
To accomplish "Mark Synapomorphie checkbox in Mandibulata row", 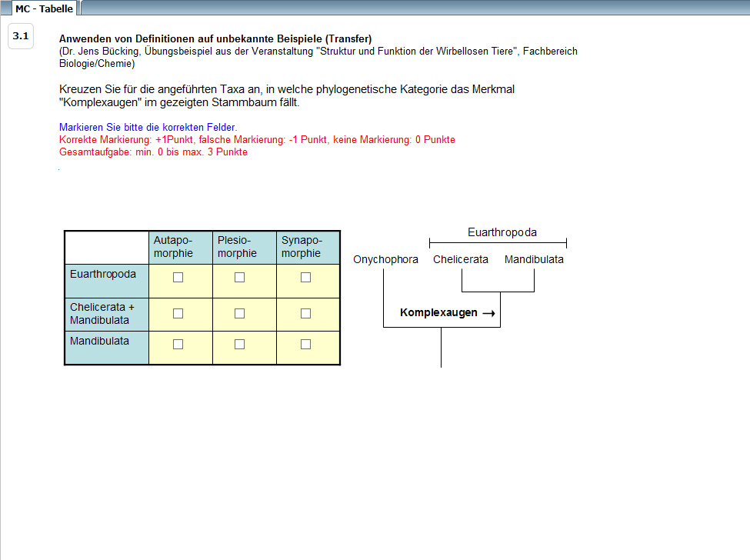I will (x=305, y=345).
